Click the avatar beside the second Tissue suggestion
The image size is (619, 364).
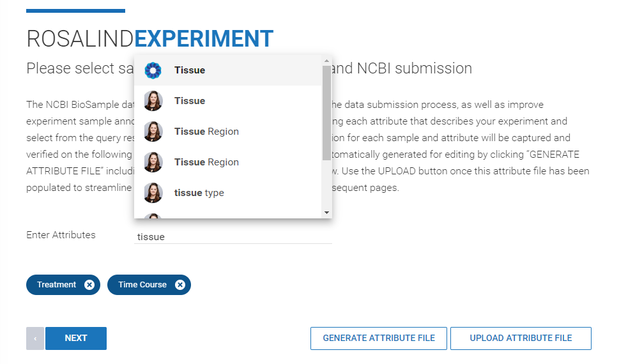coord(153,101)
